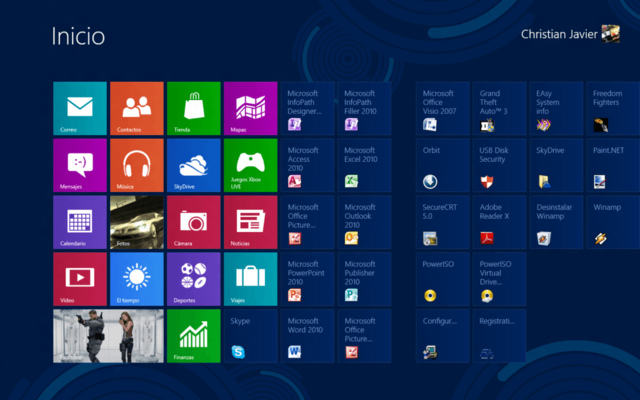Launch Microsoft Word 2010
This screenshot has height=400, width=640.
pos(307,336)
